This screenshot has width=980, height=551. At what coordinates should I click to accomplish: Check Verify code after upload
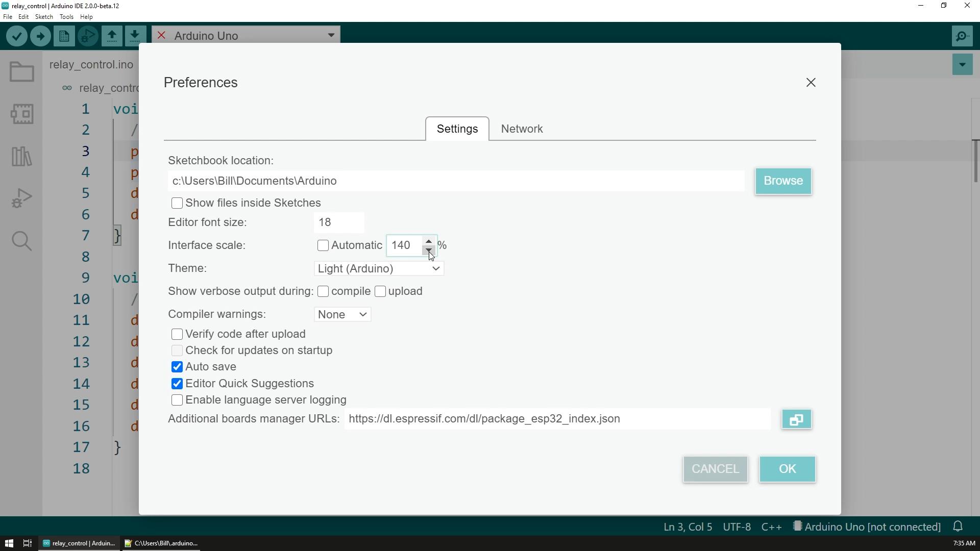click(177, 335)
